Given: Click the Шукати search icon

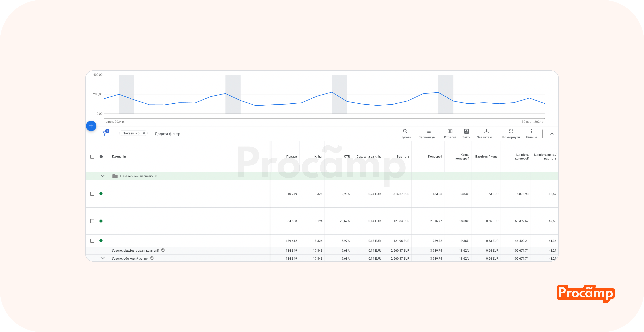Looking at the screenshot, I should pos(405,131).
